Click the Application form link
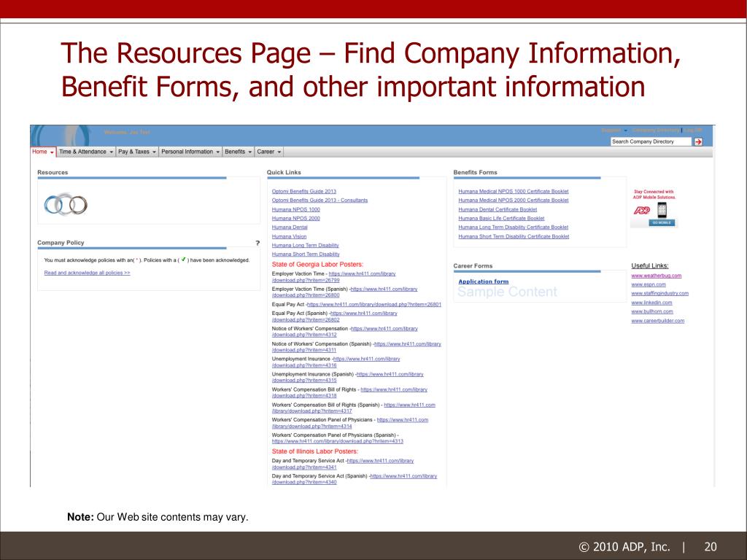 click(484, 281)
